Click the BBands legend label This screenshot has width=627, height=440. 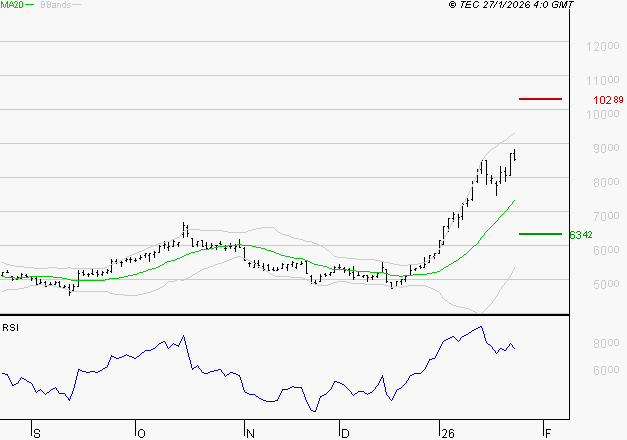coord(56,5)
